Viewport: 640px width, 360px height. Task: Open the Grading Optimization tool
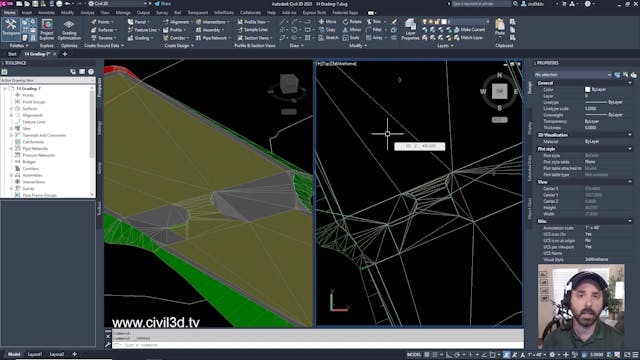pyautogui.click(x=69, y=29)
